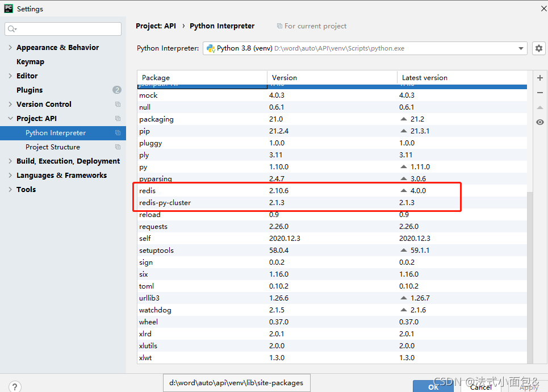Select Plugins in settings tree
The image size is (548, 392).
pyautogui.click(x=30, y=90)
